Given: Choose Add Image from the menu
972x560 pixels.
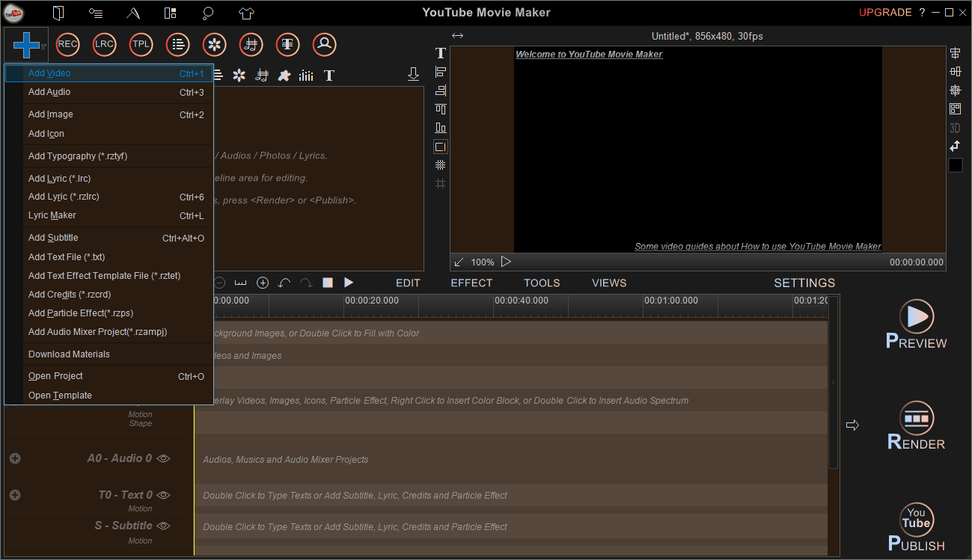Looking at the screenshot, I should point(109,114).
